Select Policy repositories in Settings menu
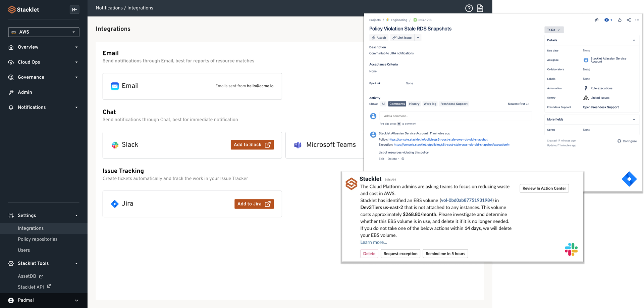Screen dimensions: 644x308 pyautogui.click(x=38, y=239)
